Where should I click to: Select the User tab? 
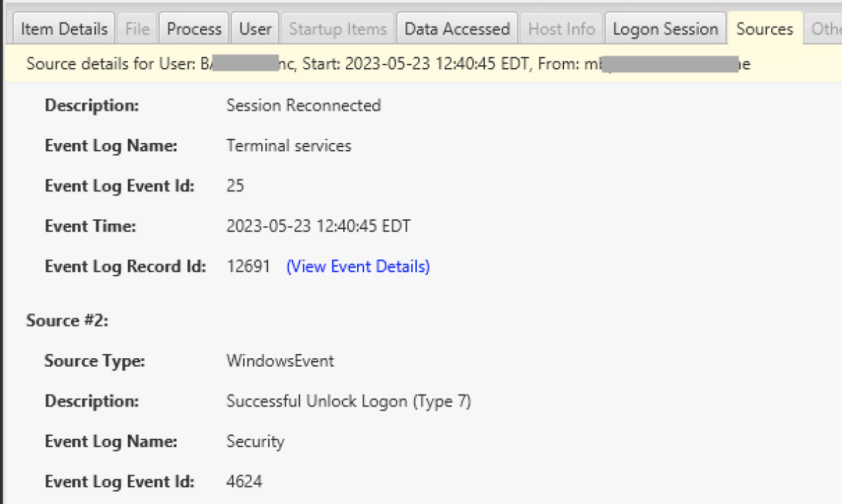click(x=255, y=28)
